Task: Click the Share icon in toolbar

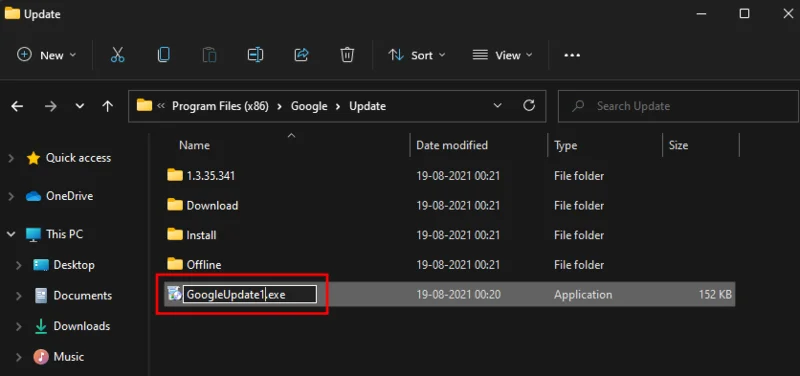Action: [x=302, y=55]
